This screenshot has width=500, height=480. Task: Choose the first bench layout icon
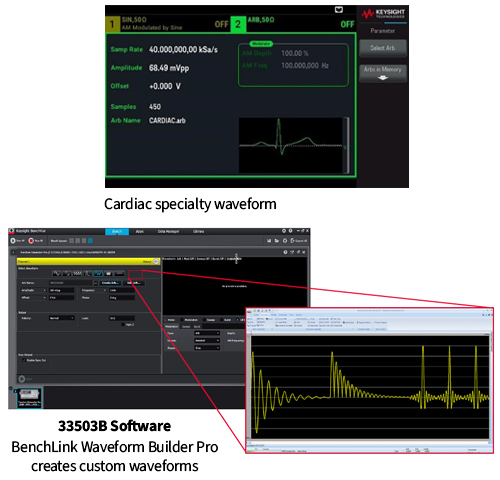(x=71, y=241)
